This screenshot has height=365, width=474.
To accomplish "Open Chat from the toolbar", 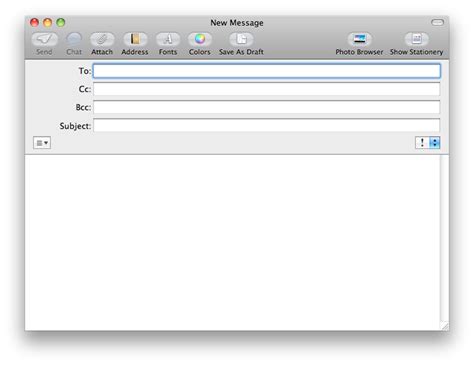I will click(x=74, y=40).
